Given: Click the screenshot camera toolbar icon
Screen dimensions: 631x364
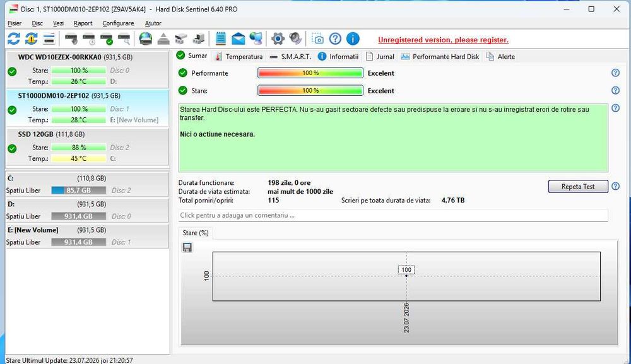Looking at the screenshot, I should pyautogui.click(x=317, y=39).
